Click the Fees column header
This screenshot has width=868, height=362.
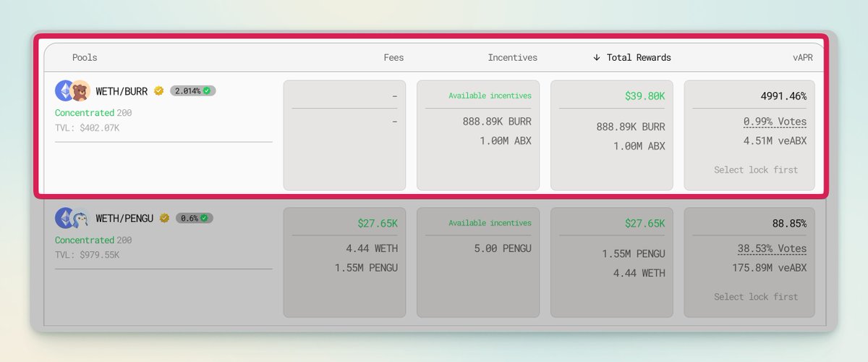pyautogui.click(x=393, y=57)
